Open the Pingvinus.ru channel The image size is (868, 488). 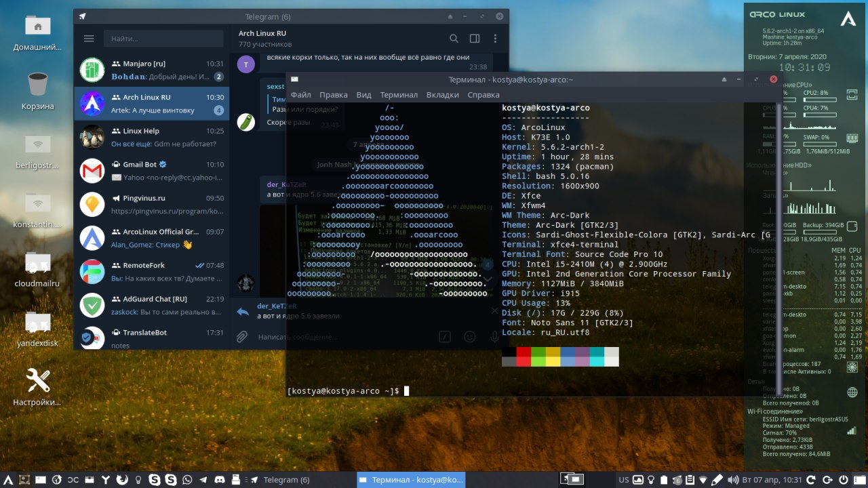(152, 204)
